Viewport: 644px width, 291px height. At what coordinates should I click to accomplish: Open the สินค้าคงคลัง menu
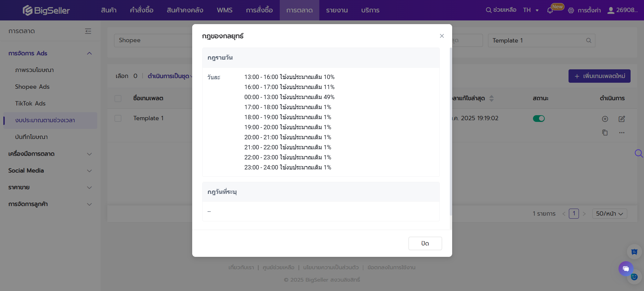coord(185,10)
